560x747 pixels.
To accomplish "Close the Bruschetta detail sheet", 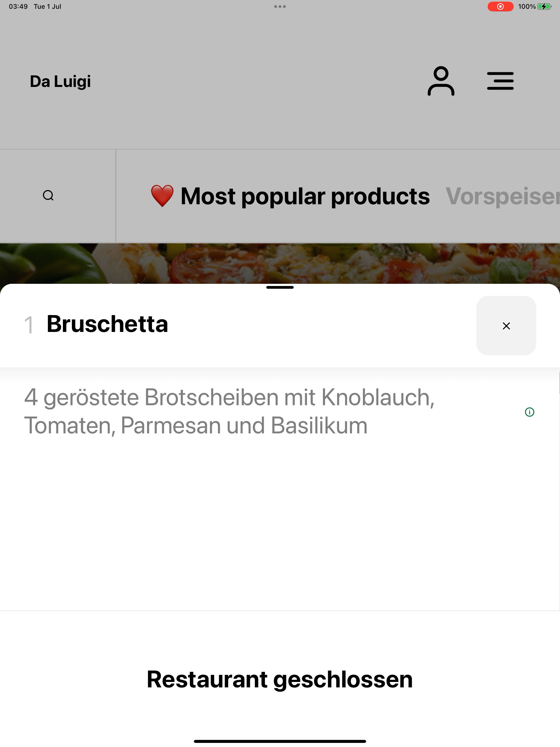I will pyautogui.click(x=506, y=326).
